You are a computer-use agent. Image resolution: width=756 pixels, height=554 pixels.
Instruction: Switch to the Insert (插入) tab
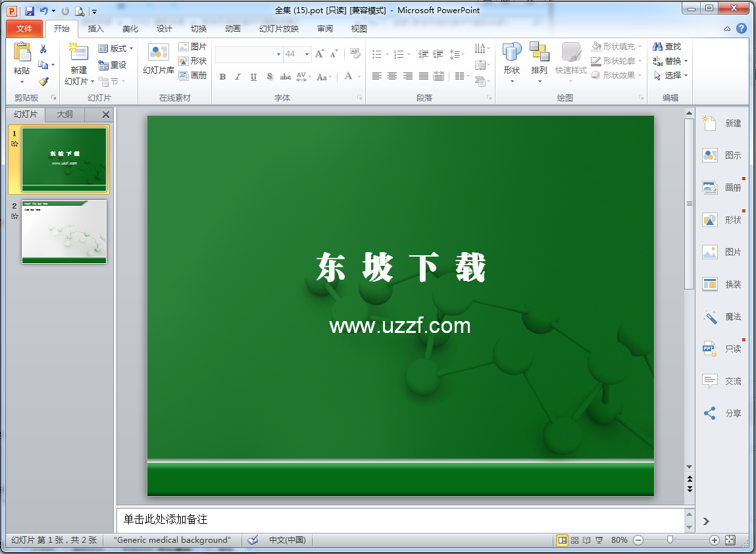tap(95, 28)
